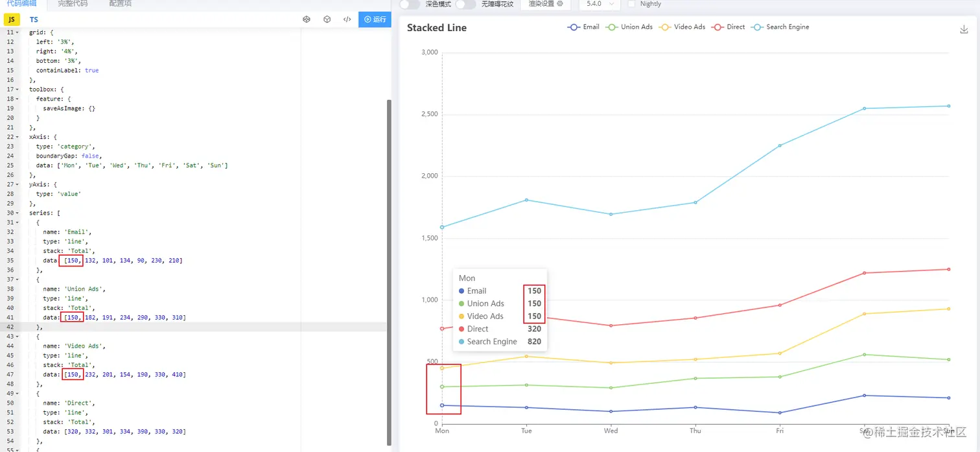This screenshot has width=980, height=452.
Task: Collapse the toolbox block at line 17
Action: (x=17, y=89)
